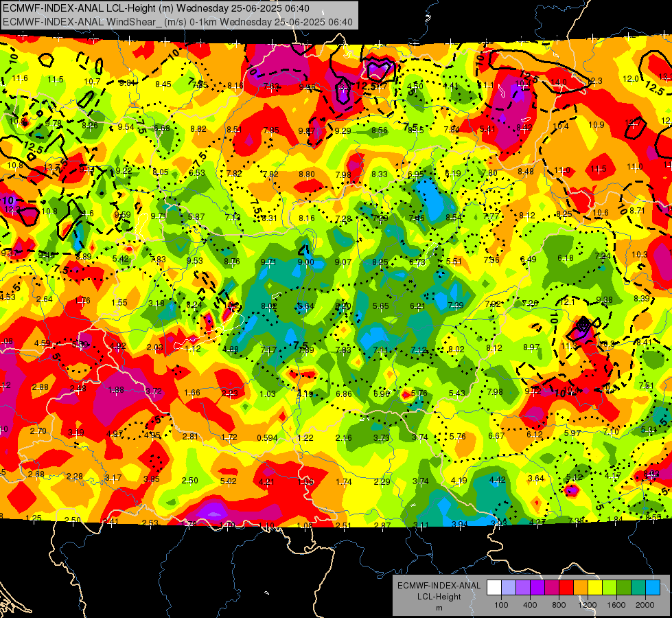Click the wind shear value 8.97

[x=531, y=347]
